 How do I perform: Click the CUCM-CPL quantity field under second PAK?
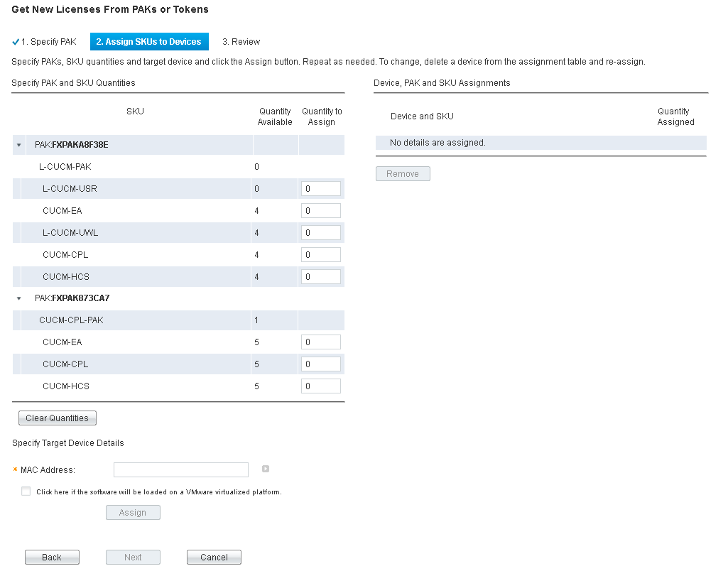pos(320,364)
